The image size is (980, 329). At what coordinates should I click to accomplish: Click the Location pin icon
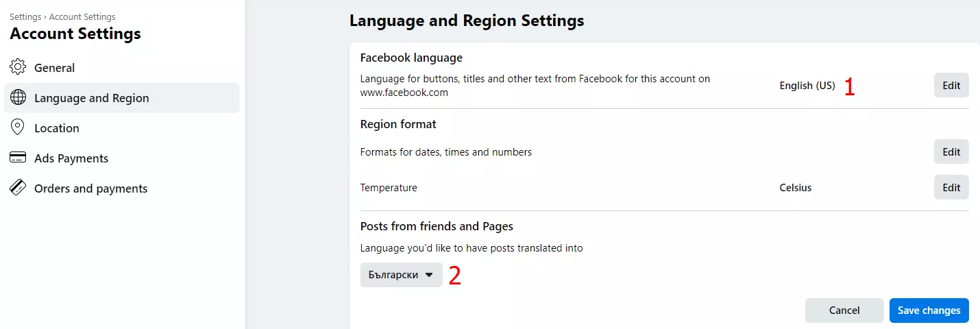point(18,127)
